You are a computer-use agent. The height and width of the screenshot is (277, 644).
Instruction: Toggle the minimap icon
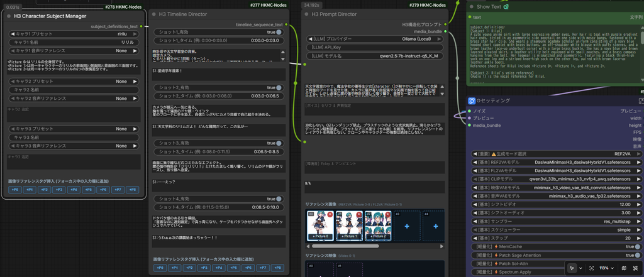[x=625, y=268]
